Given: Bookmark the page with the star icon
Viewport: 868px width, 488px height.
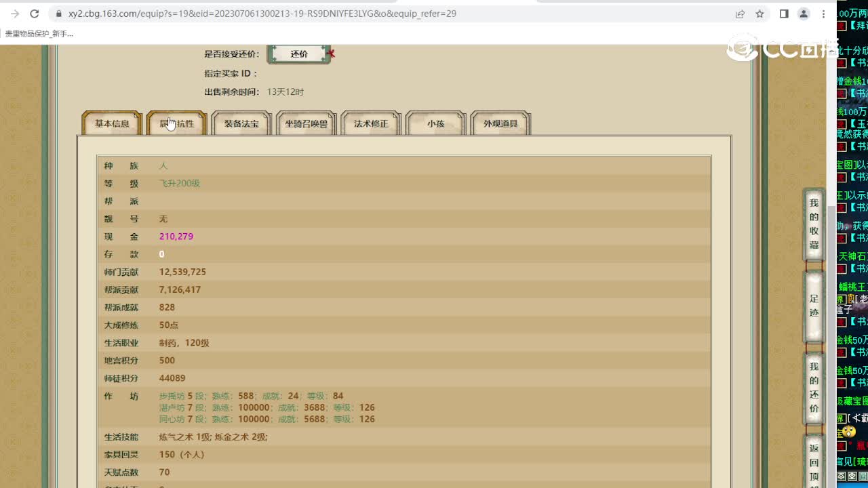Looking at the screenshot, I should pos(759,14).
